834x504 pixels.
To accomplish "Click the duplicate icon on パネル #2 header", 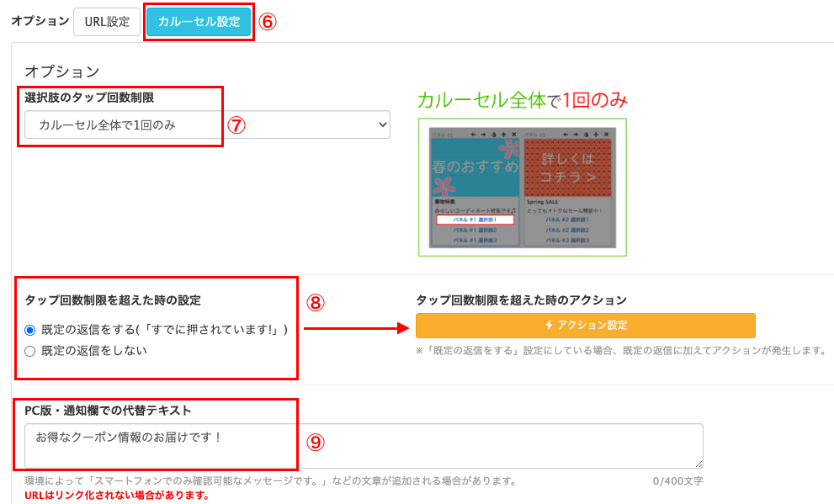I will point(586,135).
